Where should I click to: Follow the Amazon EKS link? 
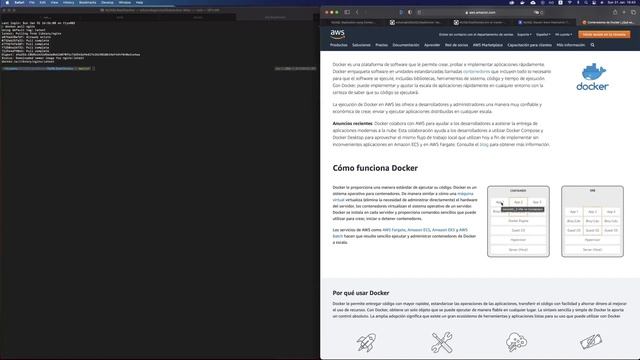443,230
